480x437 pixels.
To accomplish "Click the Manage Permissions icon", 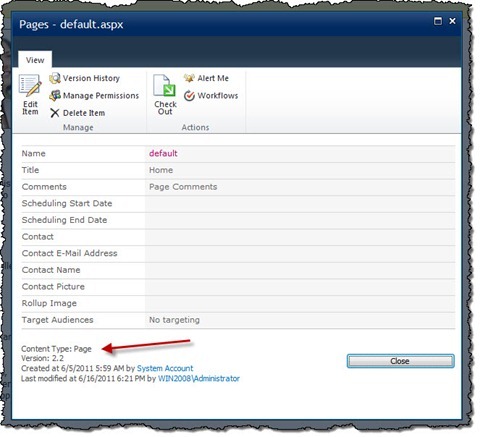I will point(55,96).
